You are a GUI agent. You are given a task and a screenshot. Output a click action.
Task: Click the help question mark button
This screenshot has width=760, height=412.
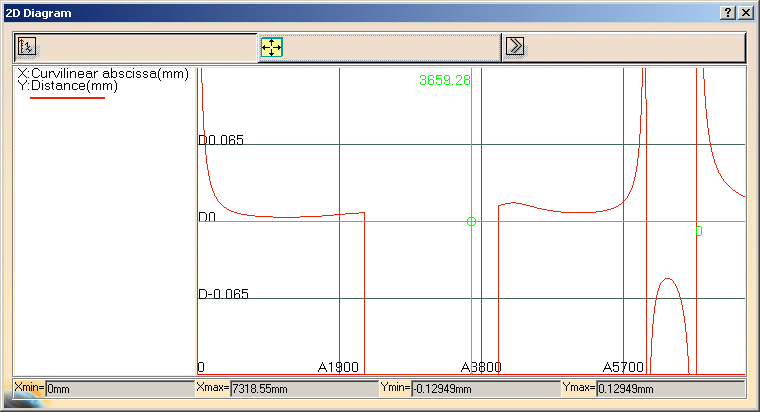[x=727, y=12]
